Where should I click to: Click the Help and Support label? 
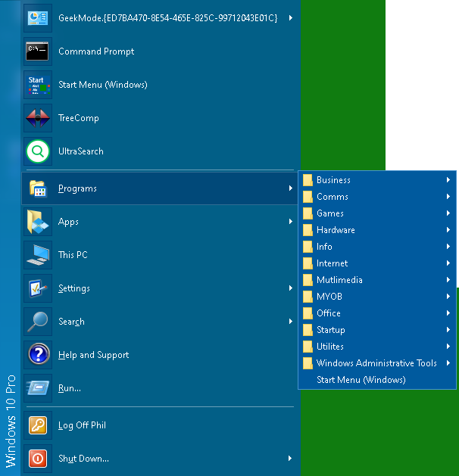point(94,355)
